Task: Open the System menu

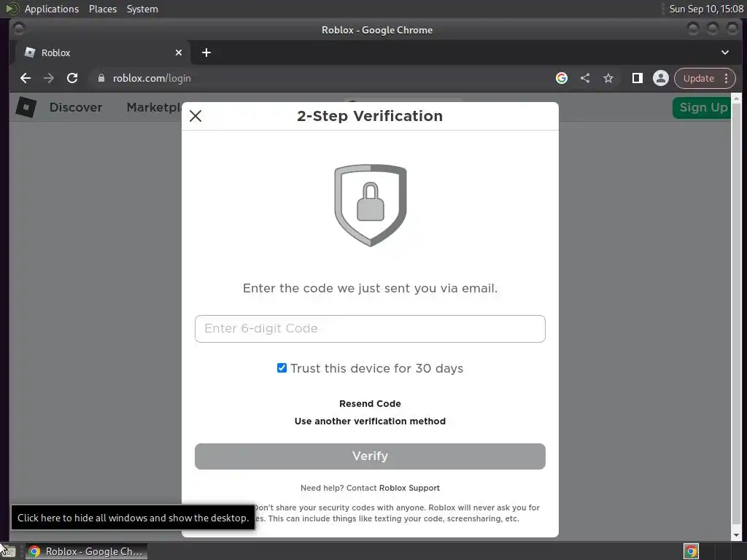Action: (x=142, y=9)
